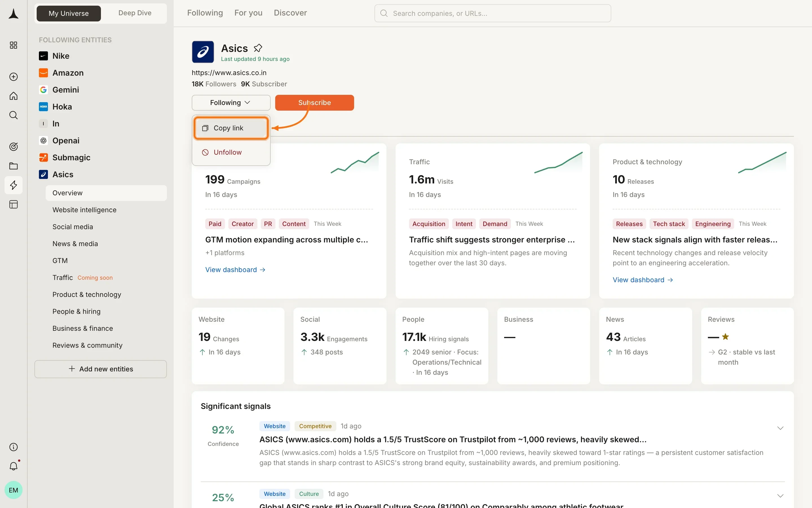
Task: Open the notifications bell icon
Action: 14,466
